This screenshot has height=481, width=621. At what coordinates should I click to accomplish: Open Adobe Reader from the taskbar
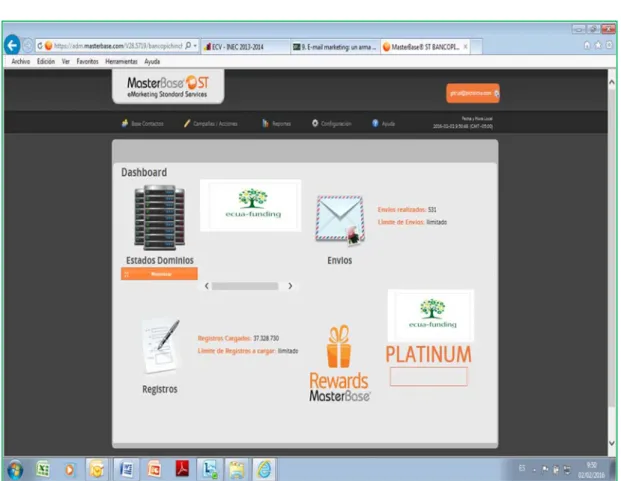pos(182,470)
